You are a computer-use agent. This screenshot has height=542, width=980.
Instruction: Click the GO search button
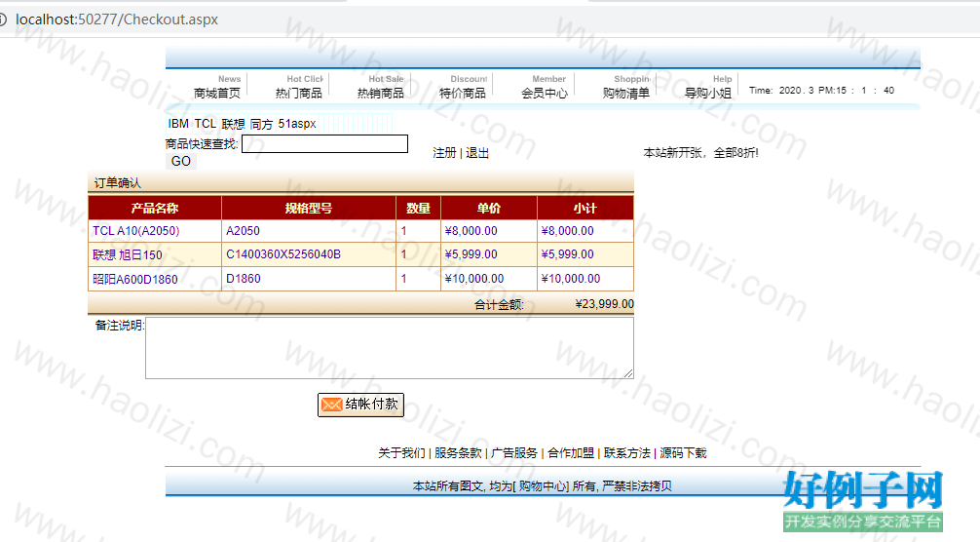[x=181, y=161]
